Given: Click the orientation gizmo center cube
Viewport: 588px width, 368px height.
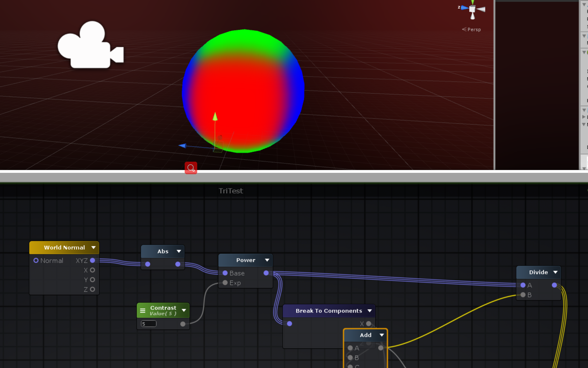Looking at the screenshot, I should coord(472,9).
